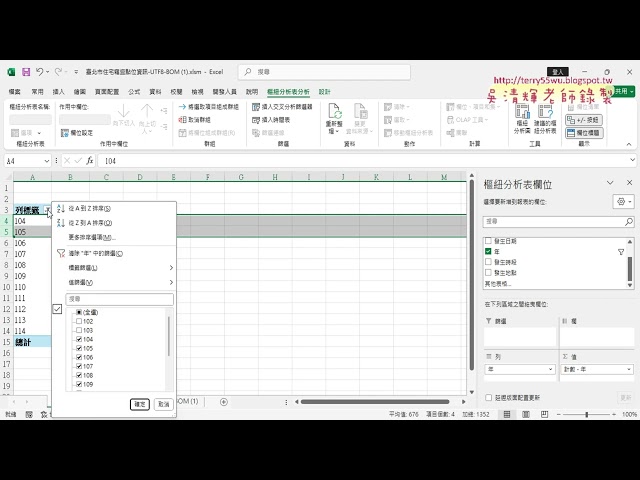The image size is (640, 480).
Task: Uncheck the 104 filter item
Action: coord(79,339)
